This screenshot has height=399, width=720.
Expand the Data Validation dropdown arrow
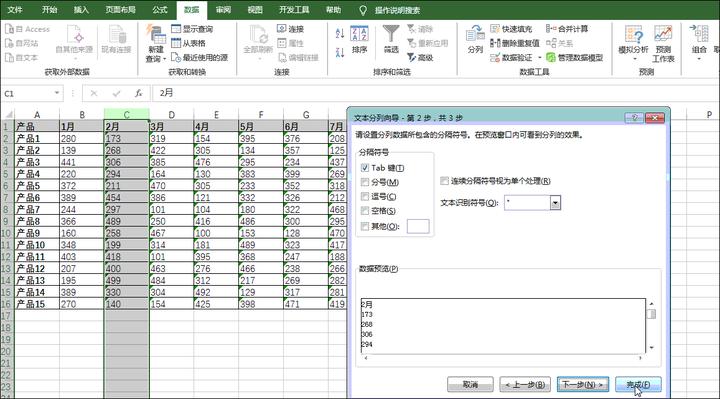pyautogui.click(x=540, y=57)
